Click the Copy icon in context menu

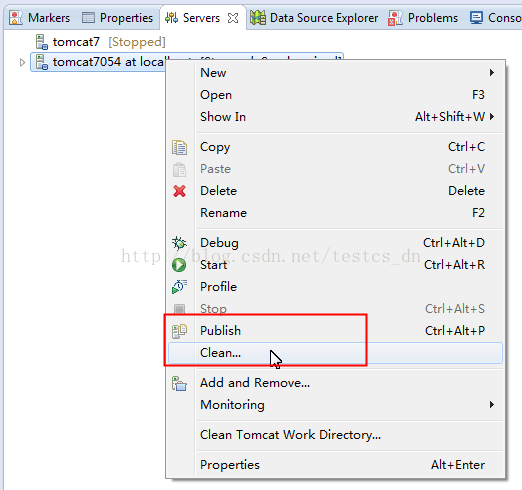(x=179, y=147)
